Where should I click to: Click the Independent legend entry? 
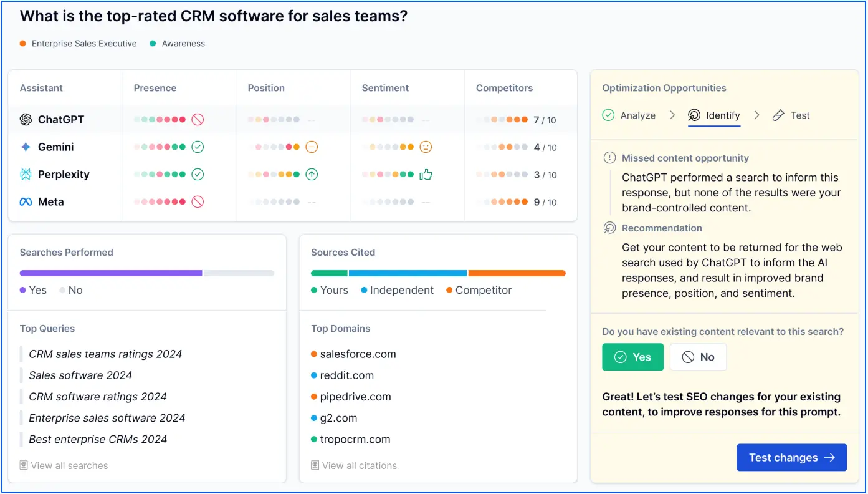click(x=398, y=290)
